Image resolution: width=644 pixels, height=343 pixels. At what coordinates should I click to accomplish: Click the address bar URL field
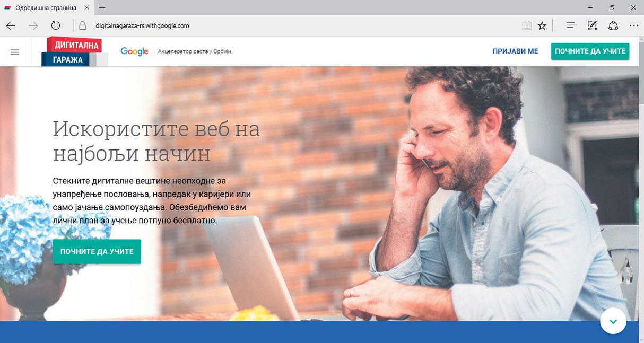297,25
